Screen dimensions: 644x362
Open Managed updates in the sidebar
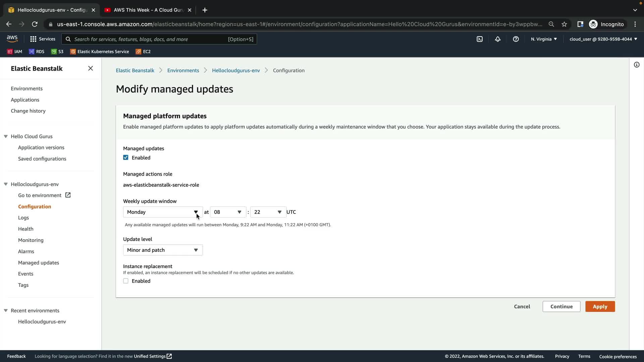point(39,263)
